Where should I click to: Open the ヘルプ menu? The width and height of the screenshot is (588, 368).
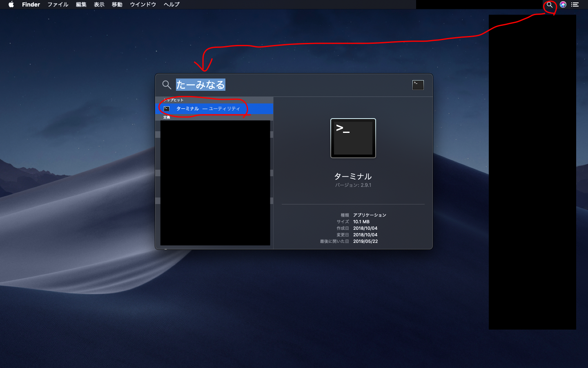click(171, 4)
